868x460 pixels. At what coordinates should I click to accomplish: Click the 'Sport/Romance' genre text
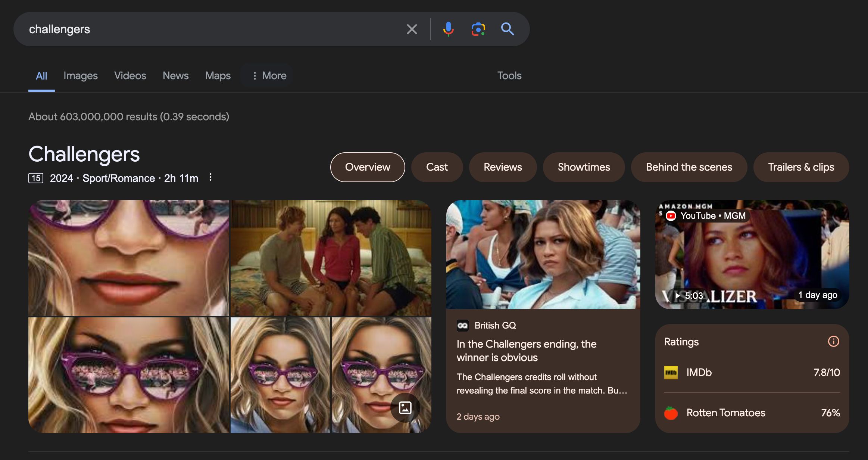pos(119,178)
